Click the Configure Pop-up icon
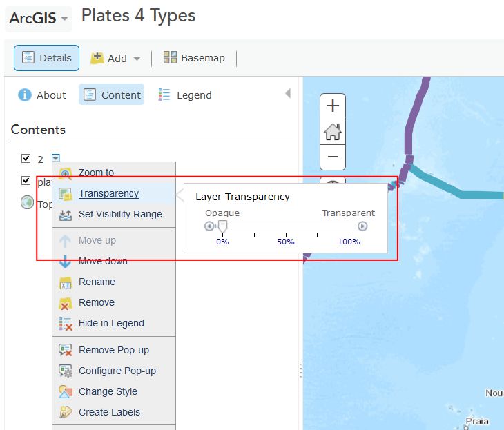This screenshot has width=504, height=430. coord(66,371)
